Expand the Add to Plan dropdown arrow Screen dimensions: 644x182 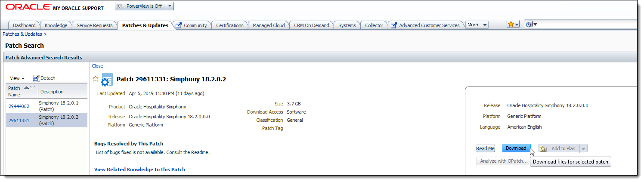pyautogui.click(x=584, y=148)
